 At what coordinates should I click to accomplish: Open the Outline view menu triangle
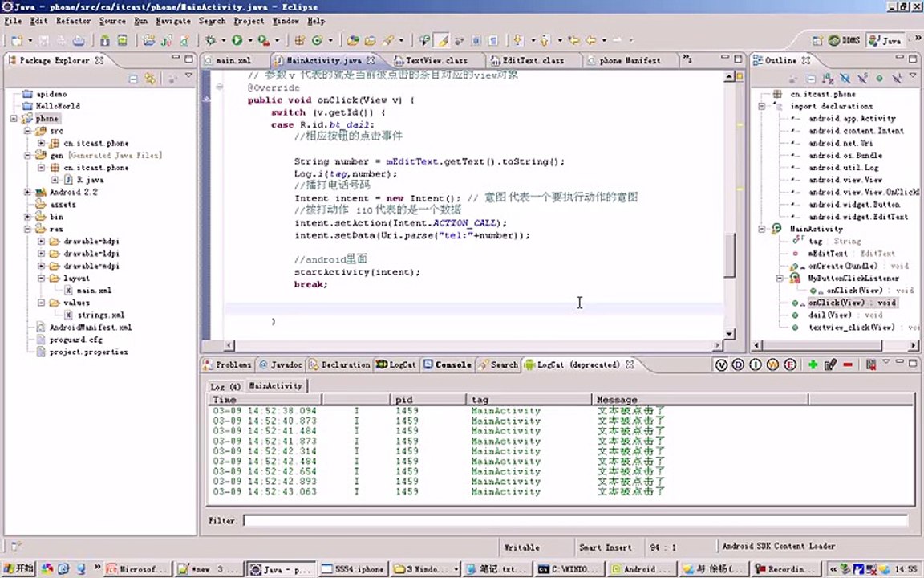point(914,75)
